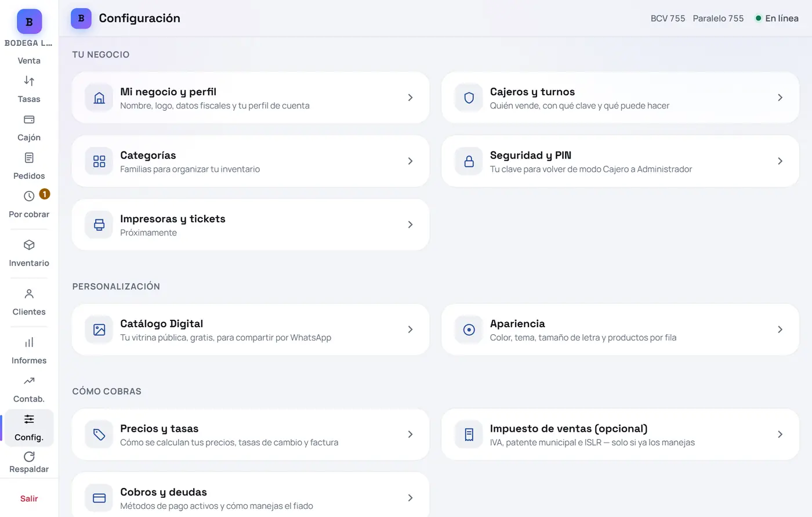Image resolution: width=812 pixels, height=517 pixels.
Task: Expand Mi negocio y perfil chevron arrow
Action: (410, 97)
